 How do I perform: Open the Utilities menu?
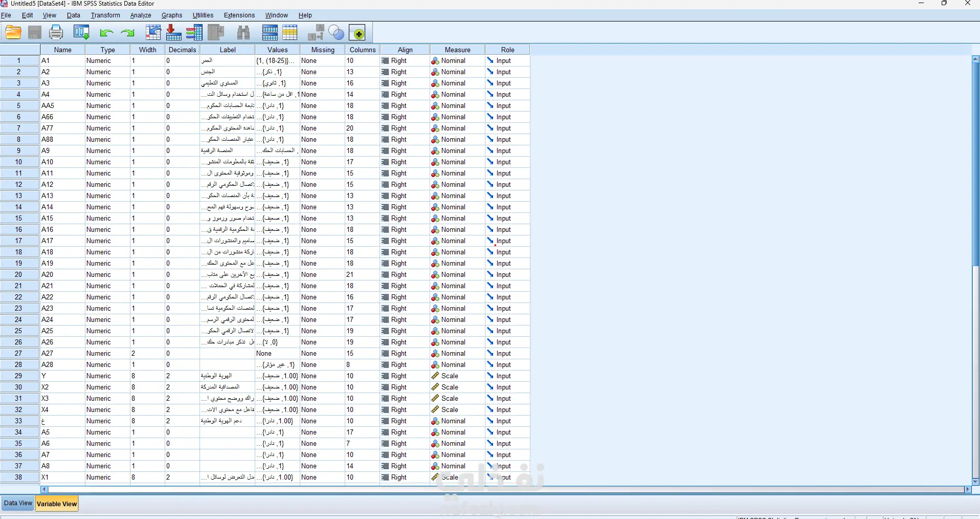click(203, 15)
